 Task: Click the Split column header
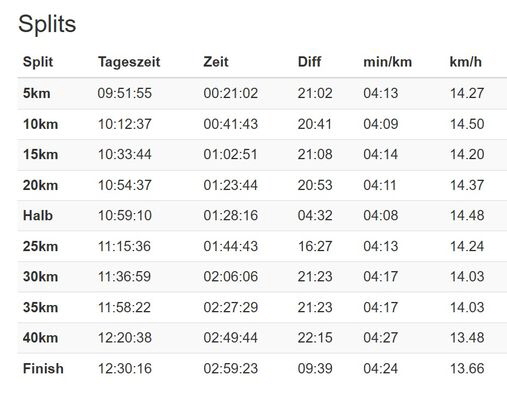pos(38,62)
